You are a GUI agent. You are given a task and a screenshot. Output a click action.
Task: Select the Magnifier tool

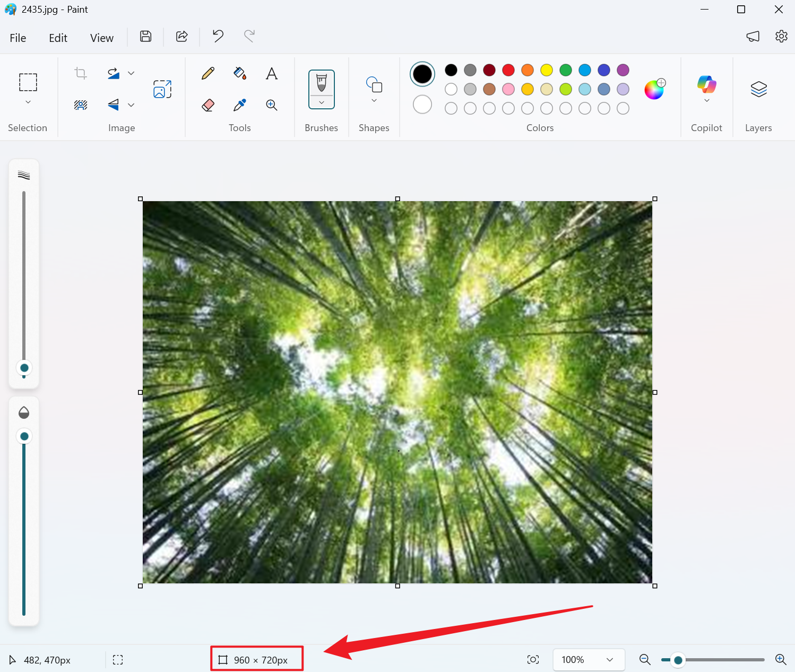tap(272, 105)
